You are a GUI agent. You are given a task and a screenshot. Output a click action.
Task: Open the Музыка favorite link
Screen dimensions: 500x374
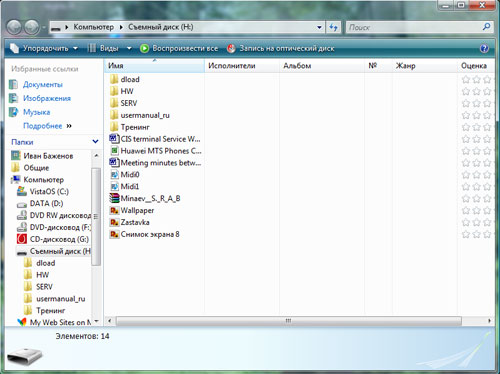[x=36, y=112]
